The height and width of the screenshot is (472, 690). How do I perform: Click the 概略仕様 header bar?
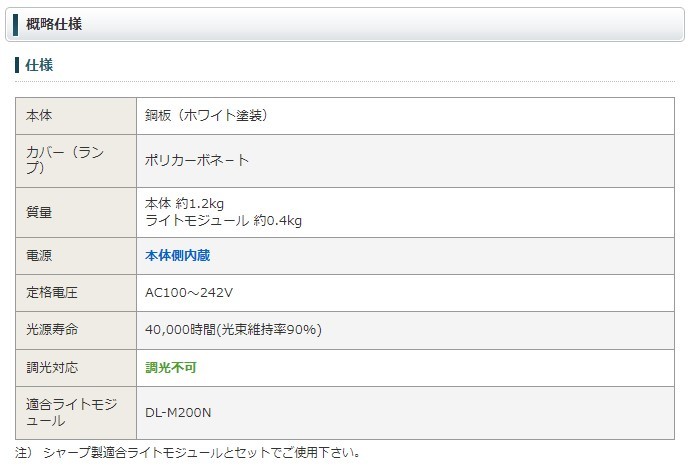click(345, 24)
